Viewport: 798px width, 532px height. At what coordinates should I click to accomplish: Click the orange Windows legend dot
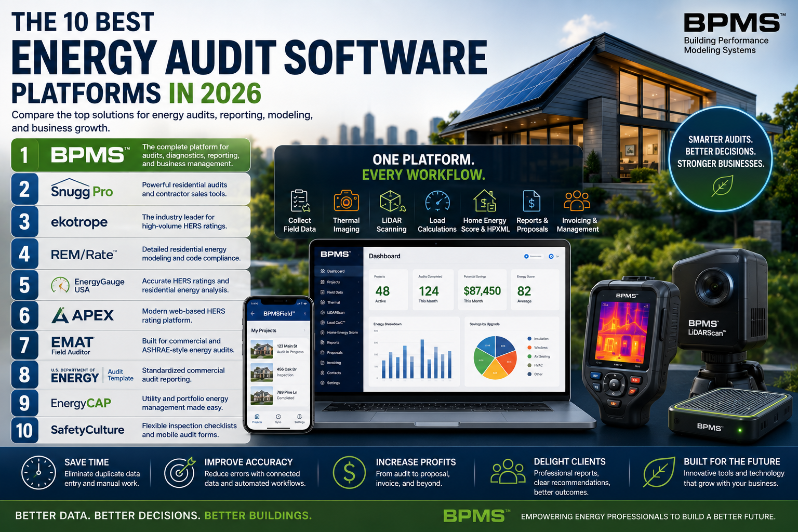(x=529, y=348)
